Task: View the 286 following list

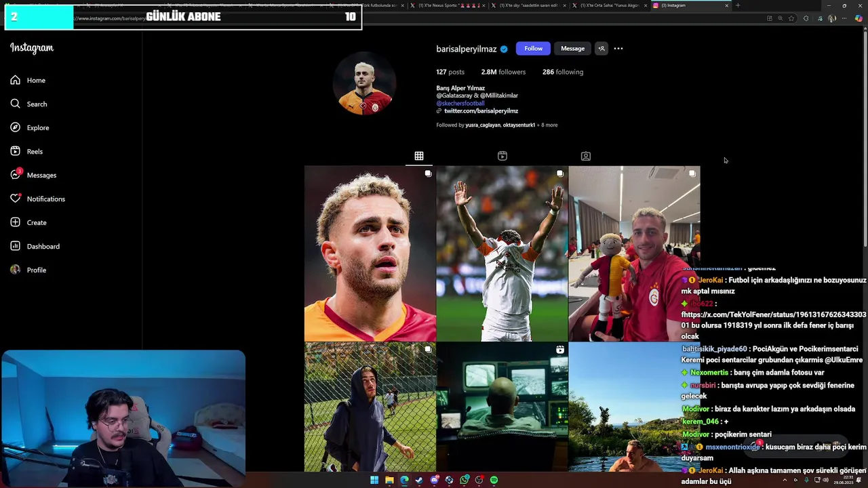Action: pyautogui.click(x=563, y=72)
